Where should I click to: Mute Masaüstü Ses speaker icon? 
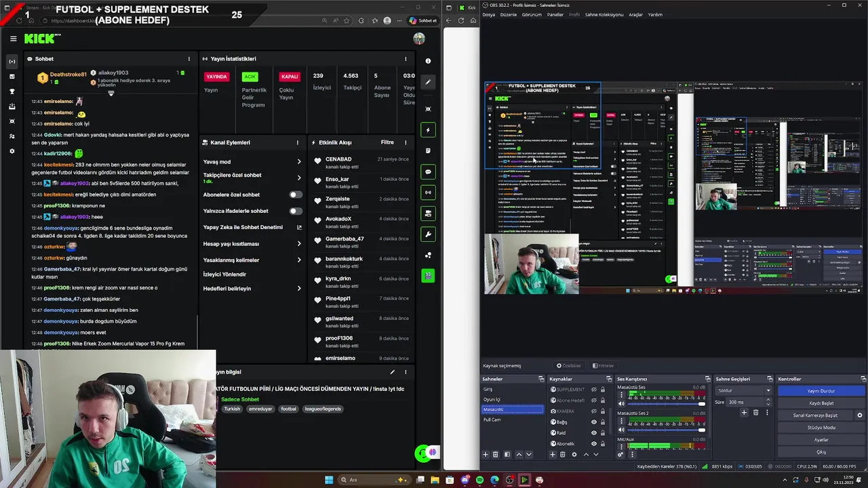click(621, 403)
